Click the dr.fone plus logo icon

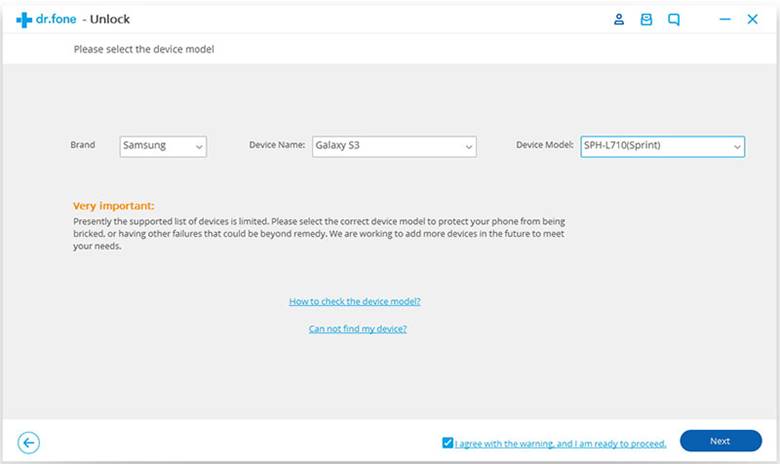click(24, 19)
